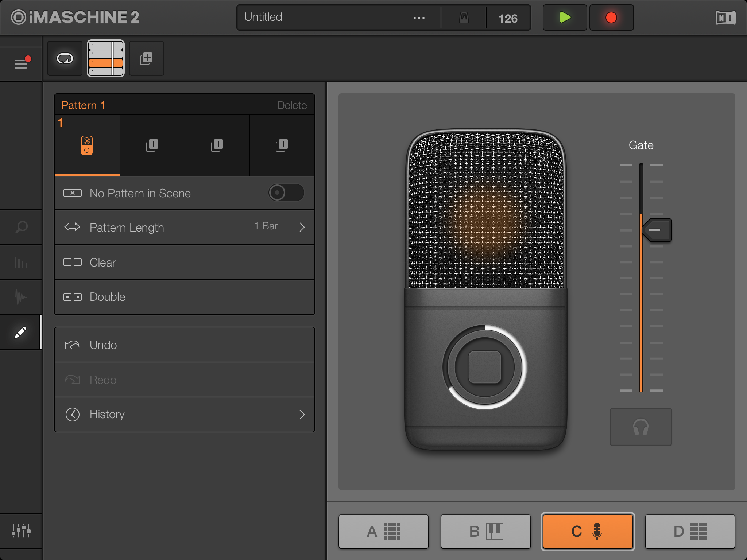Viewport: 747px width, 560px height.
Task: Open the search magnifier in sidebar
Action: (x=21, y=227)
